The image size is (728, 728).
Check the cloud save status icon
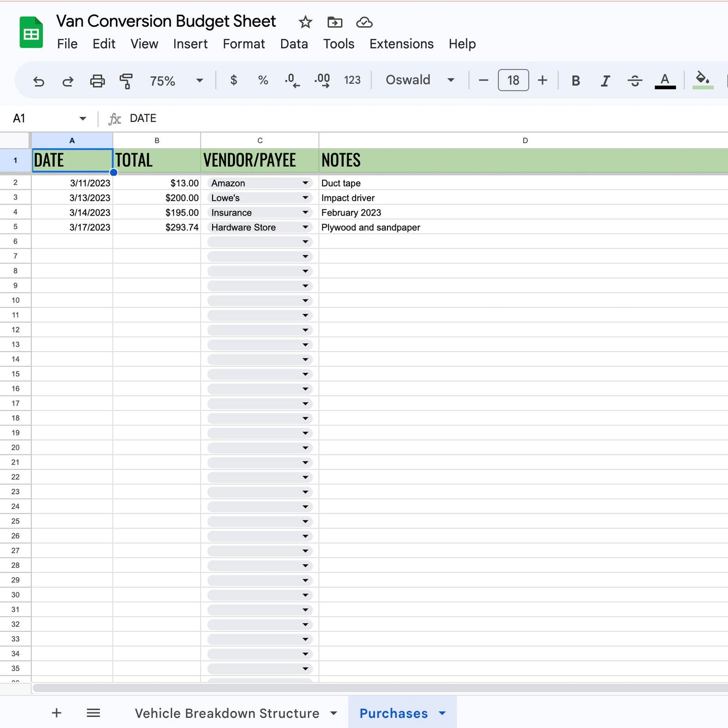pyautogui.click(x=364, y=22)
